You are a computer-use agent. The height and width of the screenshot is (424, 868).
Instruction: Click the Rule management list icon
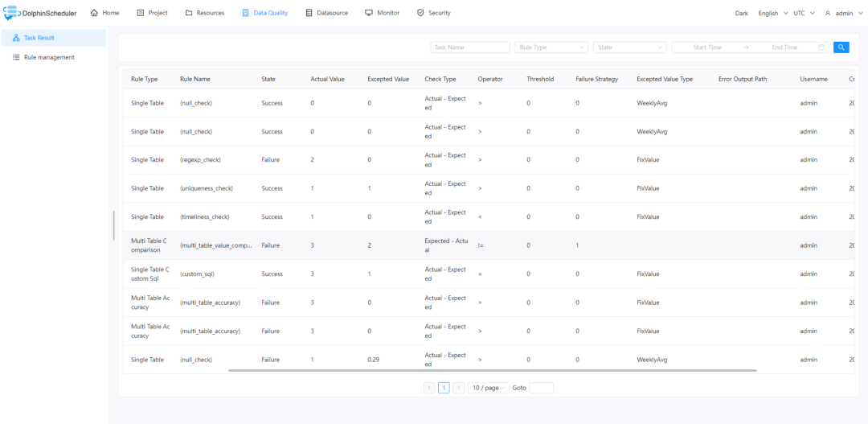coord(17,57)
